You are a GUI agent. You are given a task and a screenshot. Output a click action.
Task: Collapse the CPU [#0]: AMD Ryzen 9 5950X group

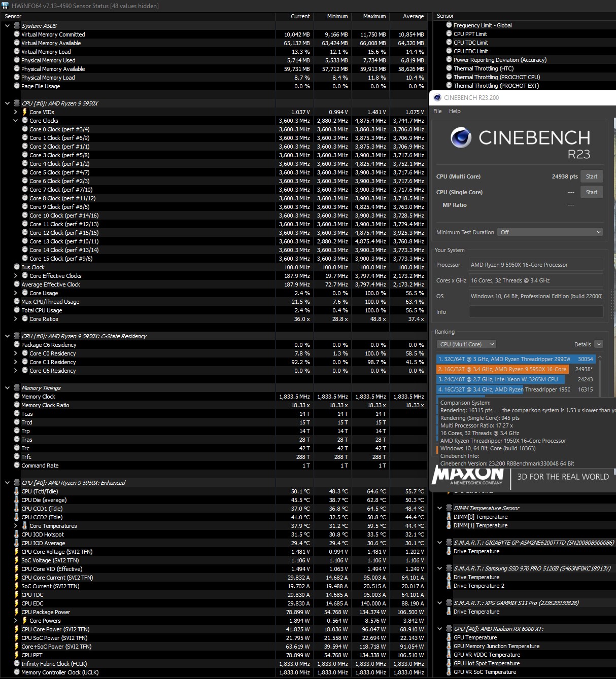(7, 103)
